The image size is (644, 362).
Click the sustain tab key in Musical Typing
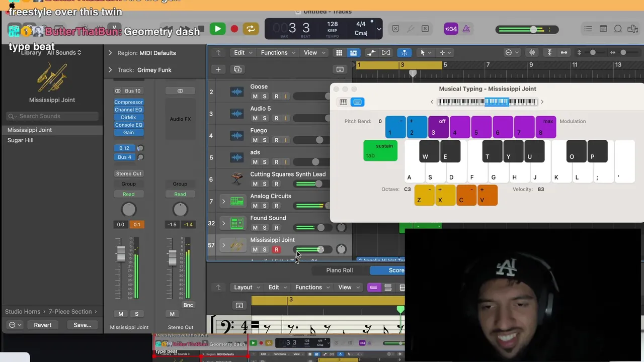point(380,151)
